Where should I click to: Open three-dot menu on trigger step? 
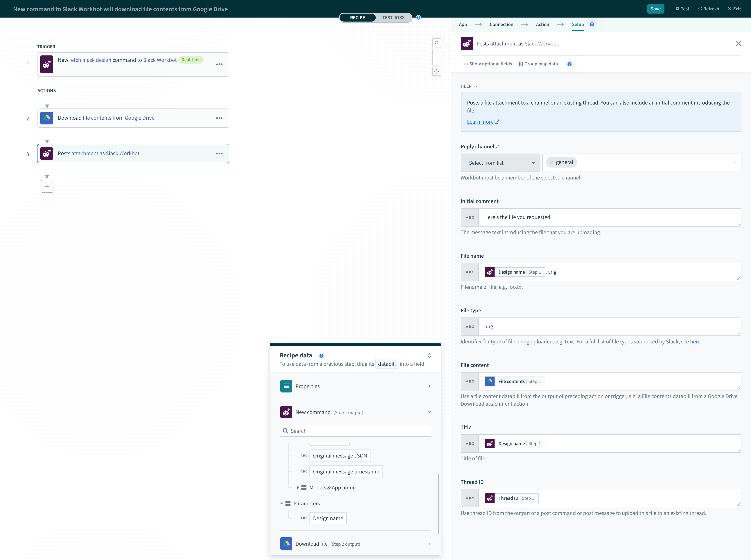click(219, 64)
